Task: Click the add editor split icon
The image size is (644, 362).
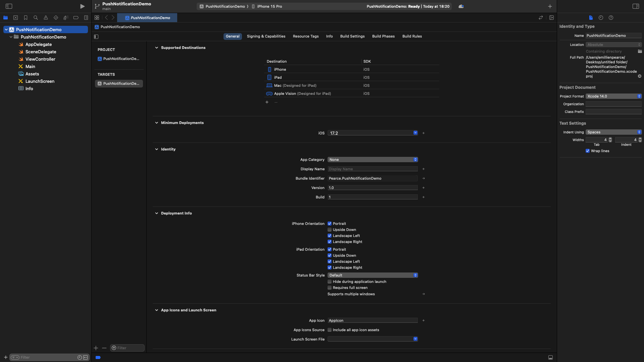Action: coord(551,18)
